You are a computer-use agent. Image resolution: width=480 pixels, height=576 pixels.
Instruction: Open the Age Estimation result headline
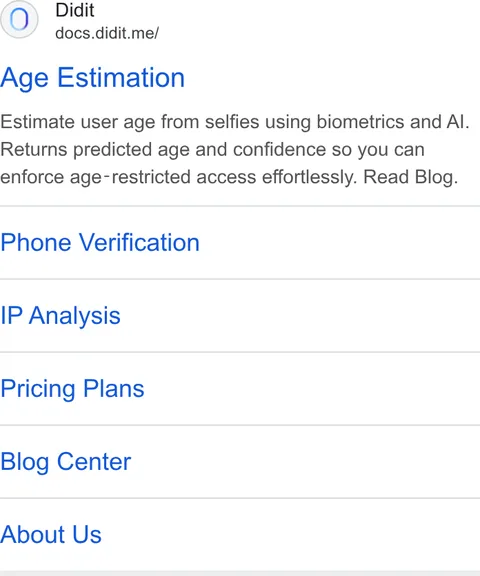coord(92,78)
